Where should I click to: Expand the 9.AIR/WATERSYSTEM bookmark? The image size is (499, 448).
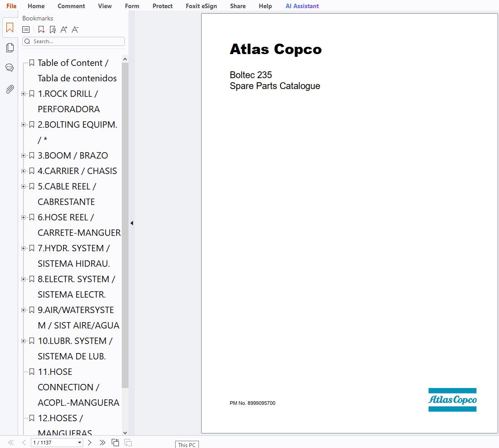[x=23, y=310]
